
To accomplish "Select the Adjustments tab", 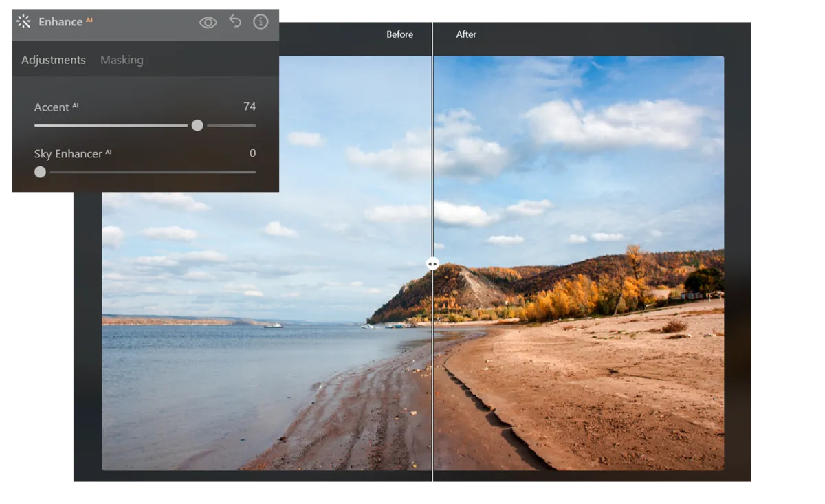I will click(53, 60).
